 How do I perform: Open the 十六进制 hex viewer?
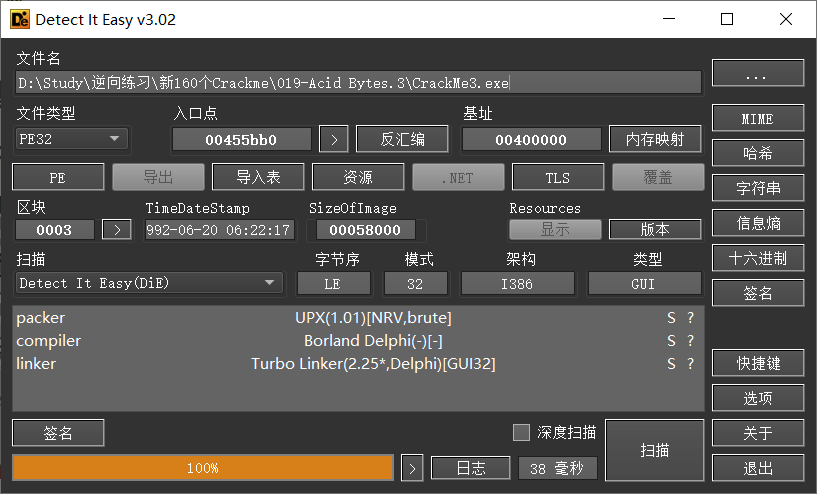click(758, 258)
